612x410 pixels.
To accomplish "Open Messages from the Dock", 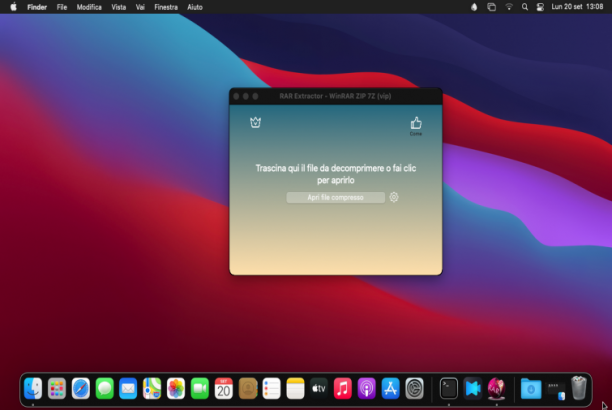I will [x=105, y=389].
